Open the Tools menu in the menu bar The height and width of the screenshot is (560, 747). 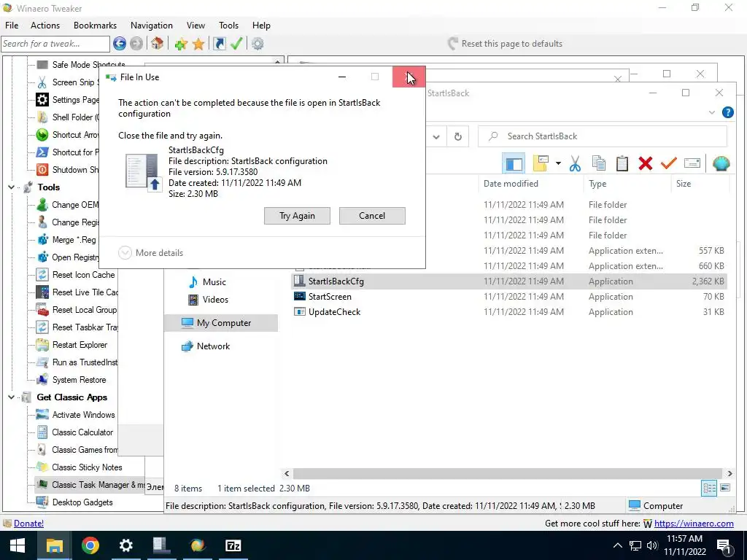(x=228, y=26)
